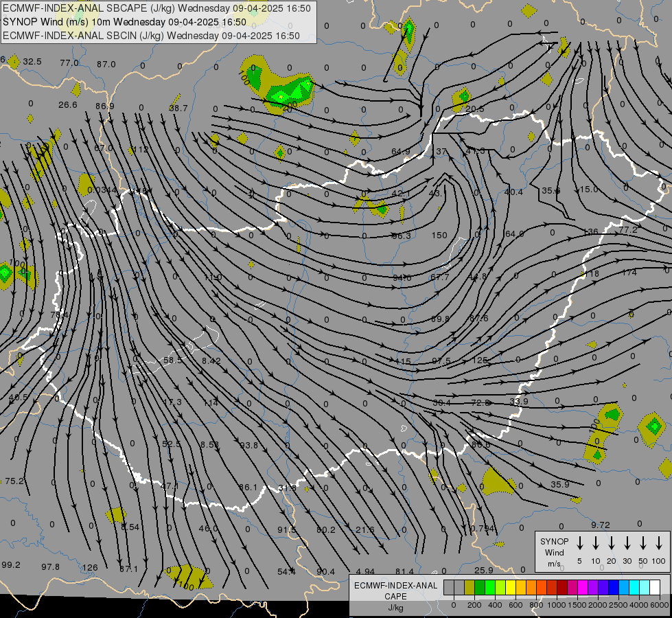Screen dimensions: 672x618
Task: Click the map value 81.4
Action: point(404,572)
